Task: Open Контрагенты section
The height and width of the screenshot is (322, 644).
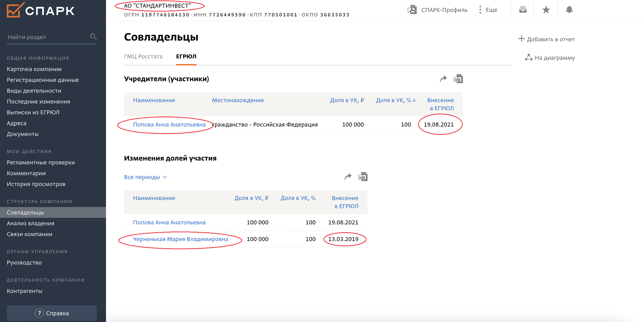Action: pyautogui.click(x=25, y=291)
